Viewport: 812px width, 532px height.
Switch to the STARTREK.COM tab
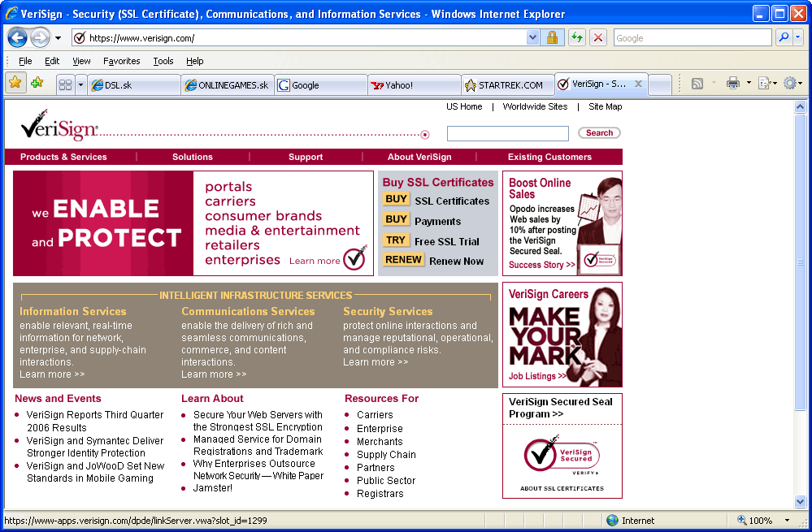coord(507,84)
